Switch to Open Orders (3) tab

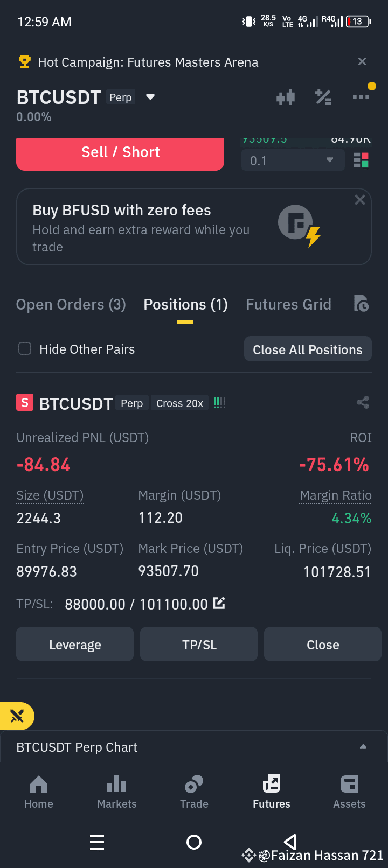(71, 305)
